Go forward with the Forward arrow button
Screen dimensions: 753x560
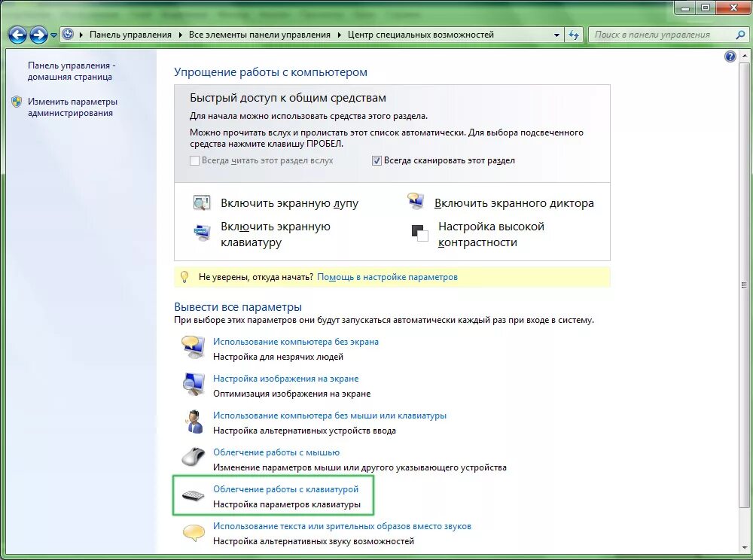(x=38, y=35)
